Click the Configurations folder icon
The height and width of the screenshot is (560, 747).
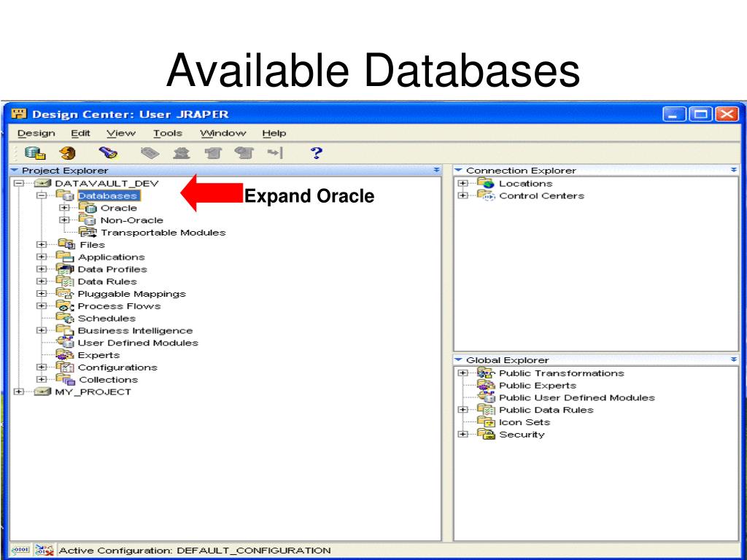65,367
